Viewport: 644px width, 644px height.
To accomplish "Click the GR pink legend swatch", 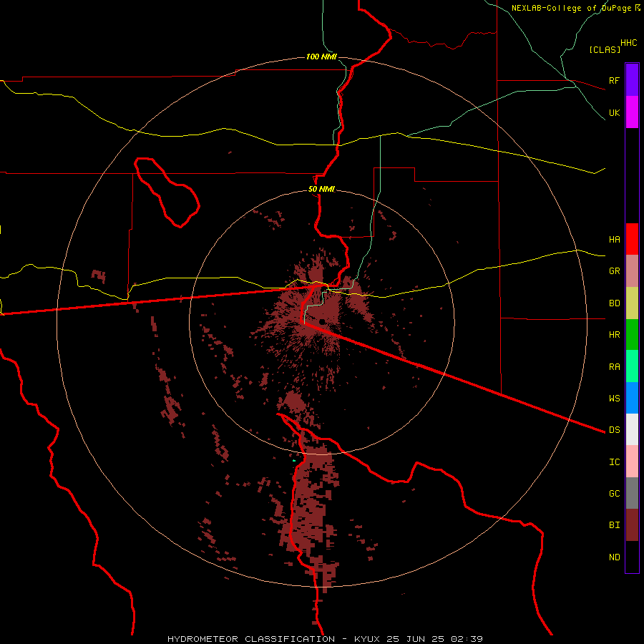I will click(632, 271).
